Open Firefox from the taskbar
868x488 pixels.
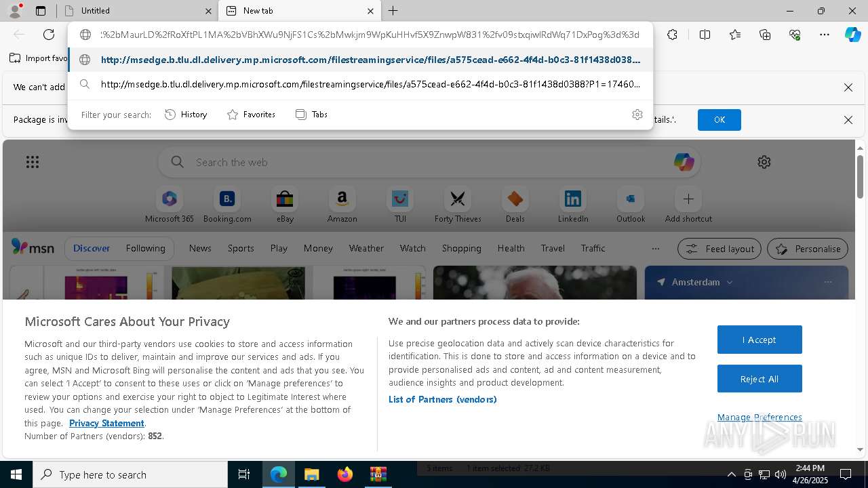[x=345, y=474]
